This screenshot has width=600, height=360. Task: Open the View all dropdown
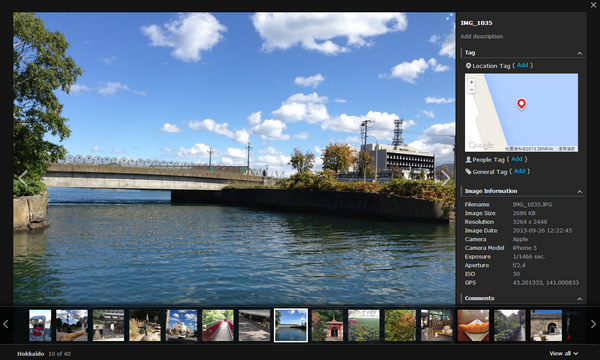tap(563, 353)
